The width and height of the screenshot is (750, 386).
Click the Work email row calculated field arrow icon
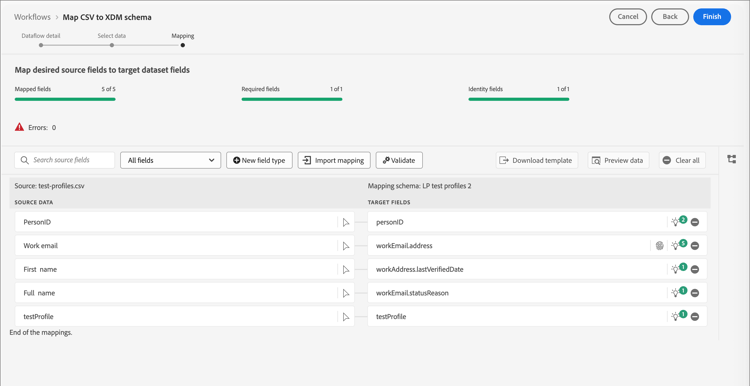pos(346,246)
